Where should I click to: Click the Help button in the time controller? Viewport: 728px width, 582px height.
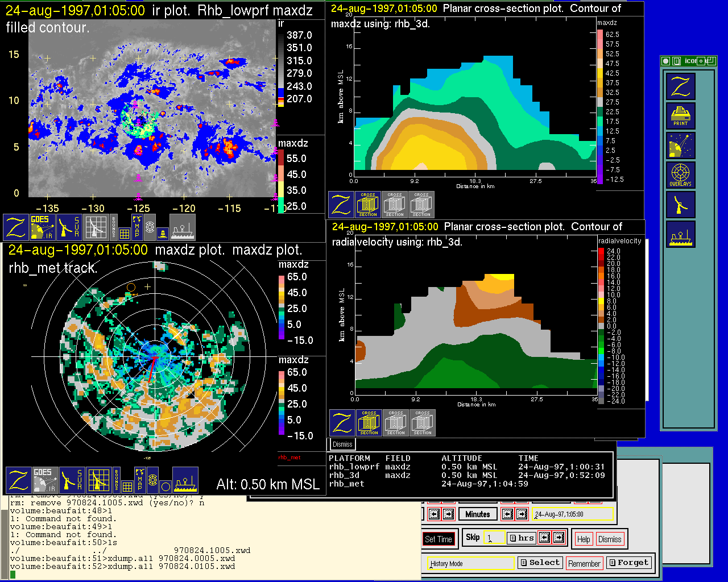pos(584,539)
